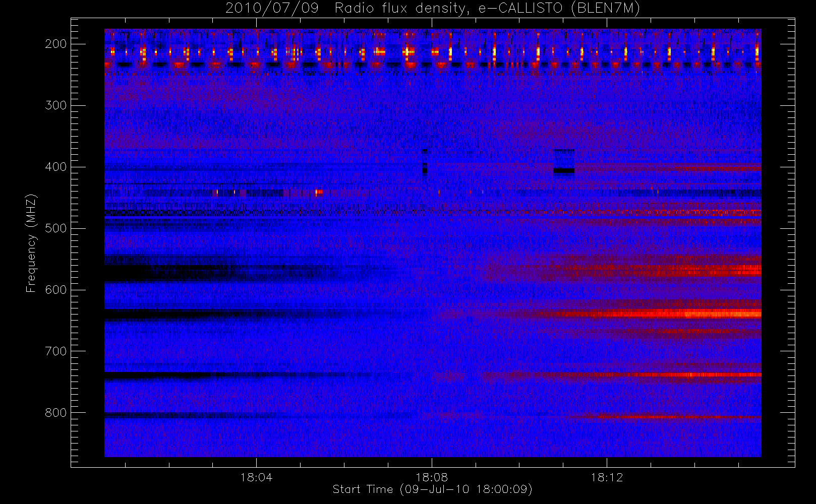816x504 pixels.
Task: Click the 700 frequency tick label
Action: click(x=55, y=351)
